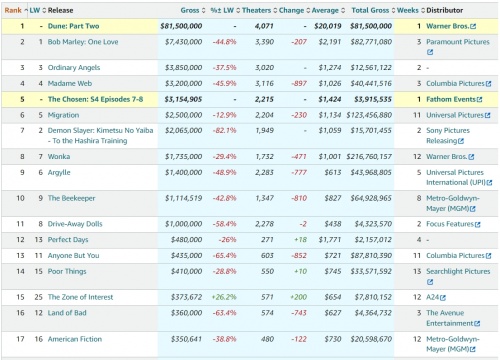Viewport: 500px width, 360px height.
Task: Sort table by Total Gross header
Action: (370, 10)
